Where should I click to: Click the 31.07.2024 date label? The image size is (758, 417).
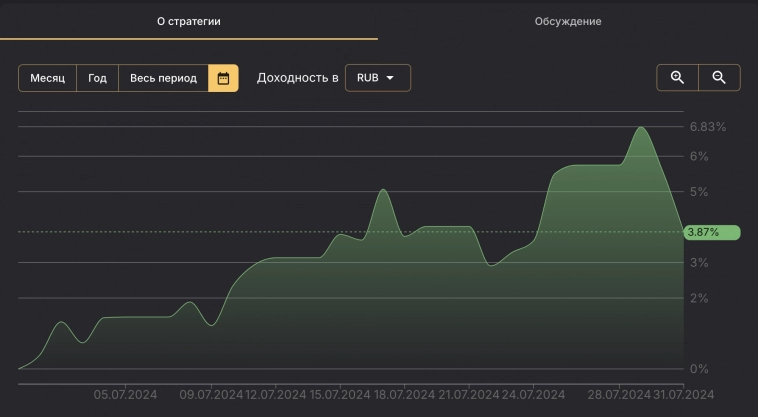click(x=684, y=395)
